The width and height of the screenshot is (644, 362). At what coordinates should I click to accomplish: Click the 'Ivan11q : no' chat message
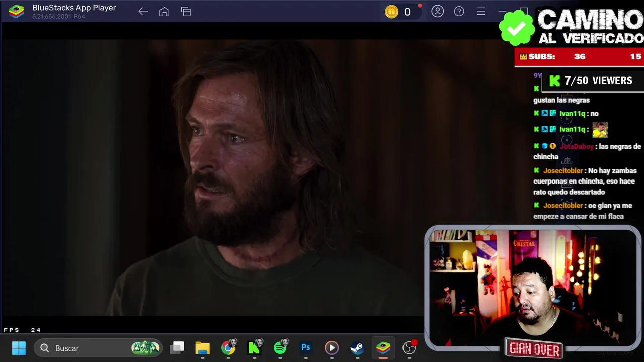coord(566,114)
